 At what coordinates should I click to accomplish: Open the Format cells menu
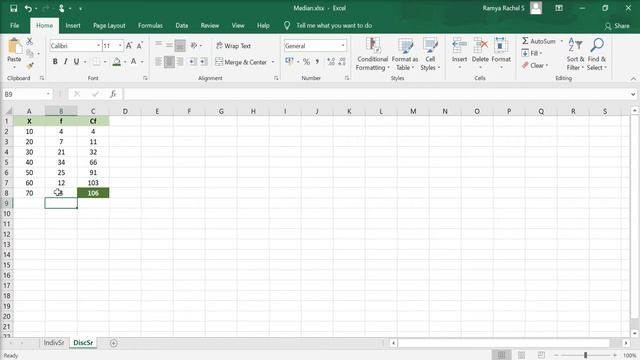point(501,54)
